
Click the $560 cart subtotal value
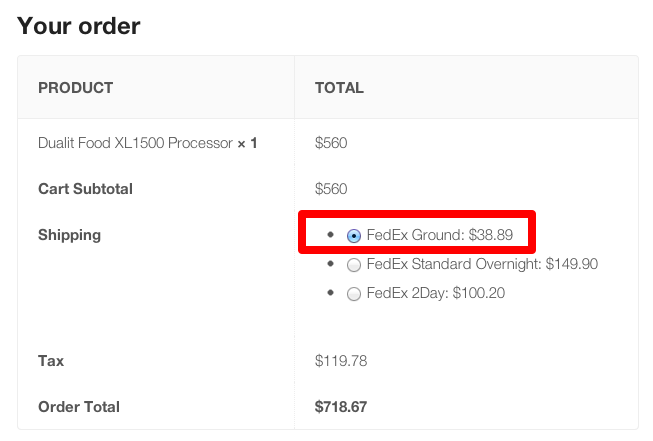pyautogui.click(x=331, y=188)
